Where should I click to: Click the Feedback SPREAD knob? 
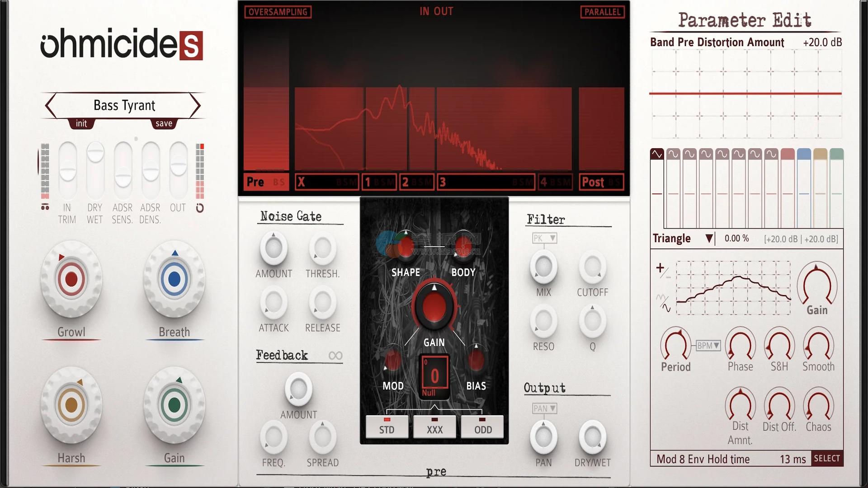coord(322,437)
